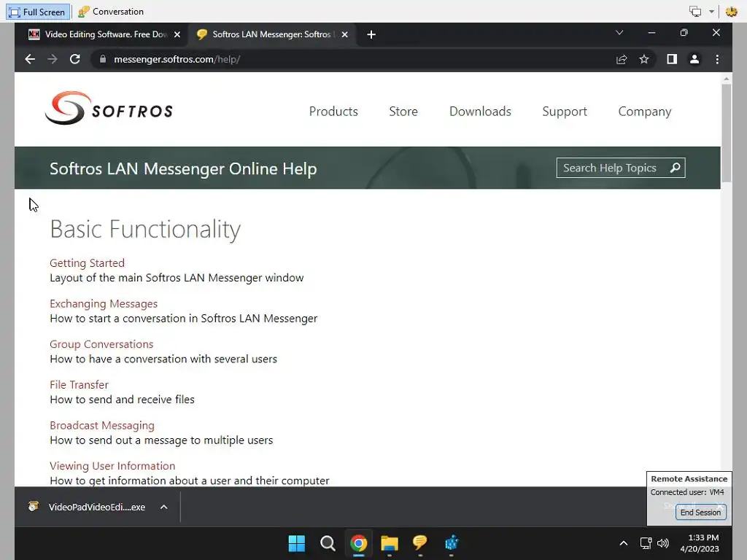Screen dimensions: 747x560
Task: Toggle Full Screen mode
Action: click(38, 12)
